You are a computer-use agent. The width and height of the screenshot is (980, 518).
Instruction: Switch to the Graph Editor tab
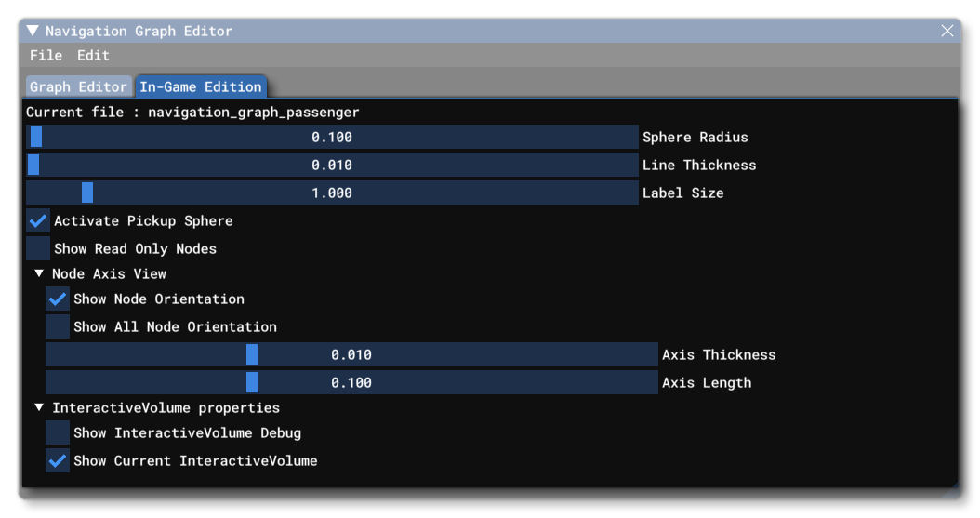click(x=79, y=86)
